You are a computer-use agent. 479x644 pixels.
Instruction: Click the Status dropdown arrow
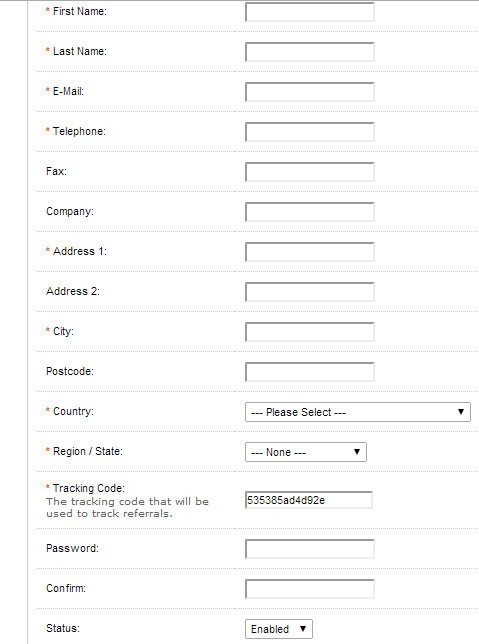tap(303, 629)
